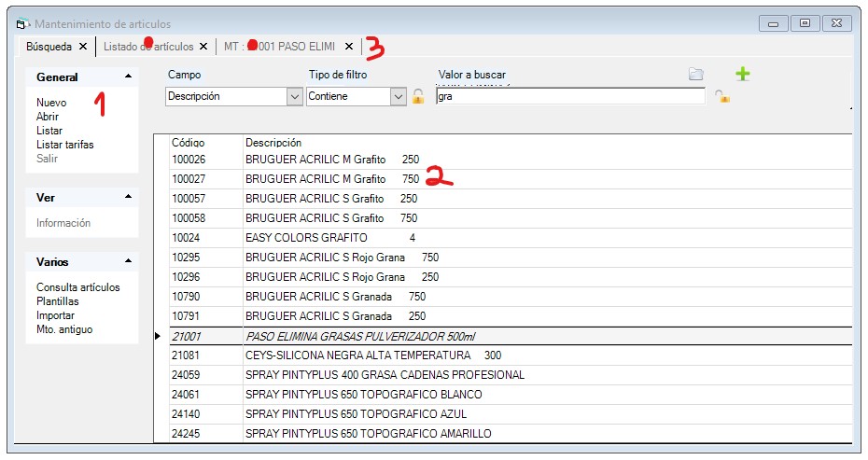Click Información under Ver
Image resolution: width=868 pixels, height=460 pixels.
click(x=63, y=222)
